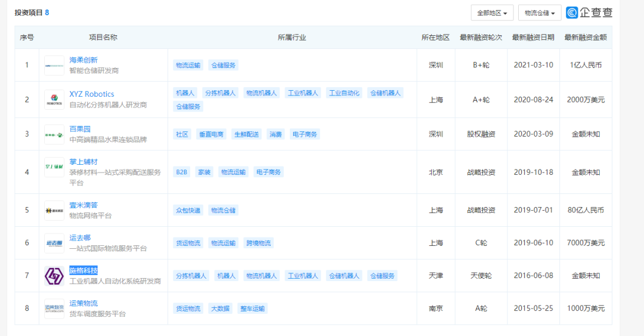Click 电子商务 tag in 百果园 row
Image resolution: width=644 pixels, height=336 pixels.
(x=305, y=134)
